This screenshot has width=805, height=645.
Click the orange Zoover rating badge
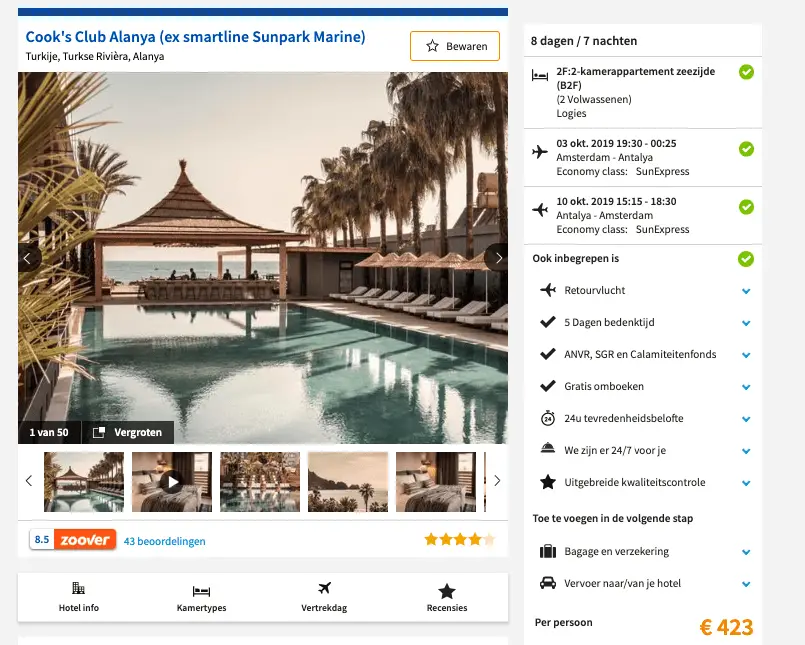click(85, 540)
